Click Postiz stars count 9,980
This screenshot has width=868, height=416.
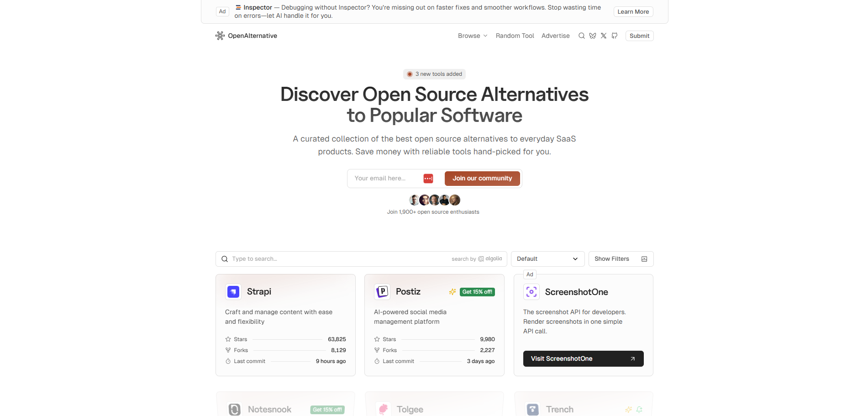[487, 339]
